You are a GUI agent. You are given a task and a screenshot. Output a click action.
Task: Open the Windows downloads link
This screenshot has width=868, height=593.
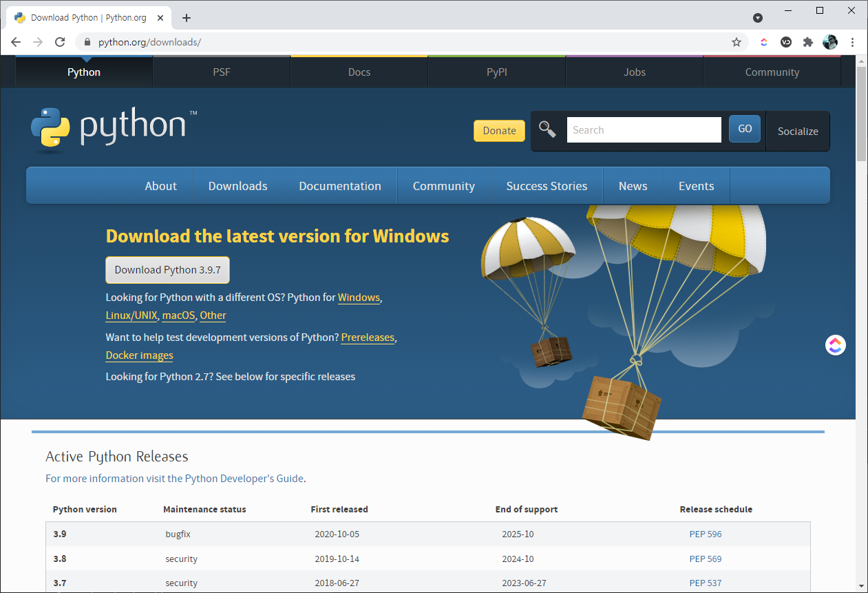tap(359, 298)
